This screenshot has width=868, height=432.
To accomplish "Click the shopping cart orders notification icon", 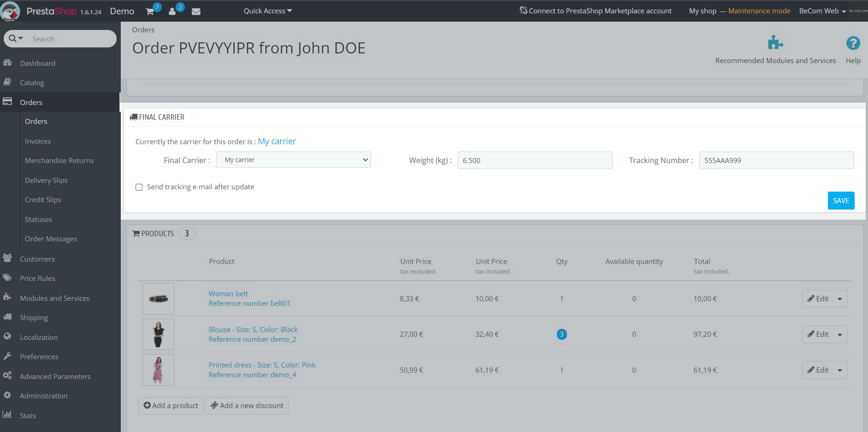I will [150, 12].
